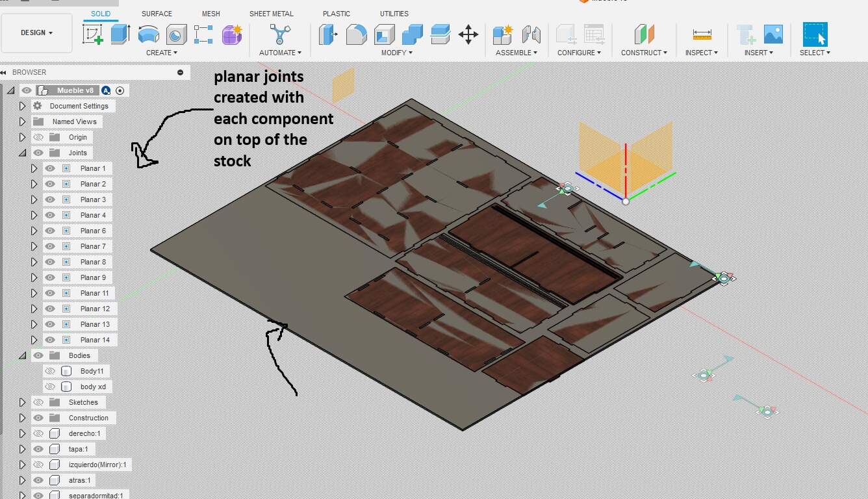Viewport: 868px width, 499px height.
Task: Open the AUTOMATE menu label
Action: [x=280, y=53]
